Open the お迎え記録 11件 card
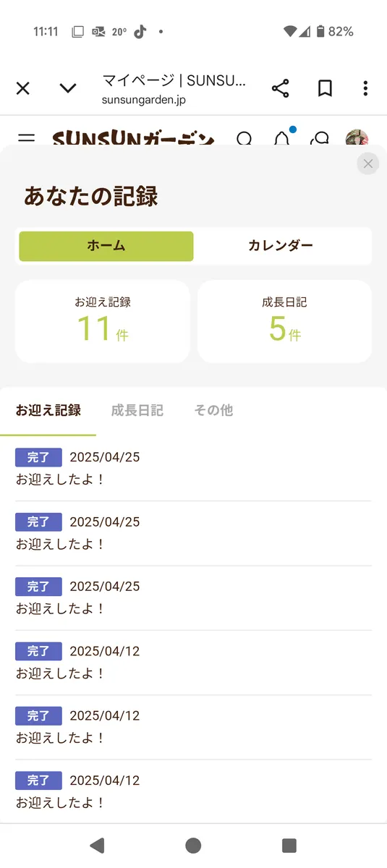Image resolution: width=387 pixels, height=868 pixels. [102, 321]
